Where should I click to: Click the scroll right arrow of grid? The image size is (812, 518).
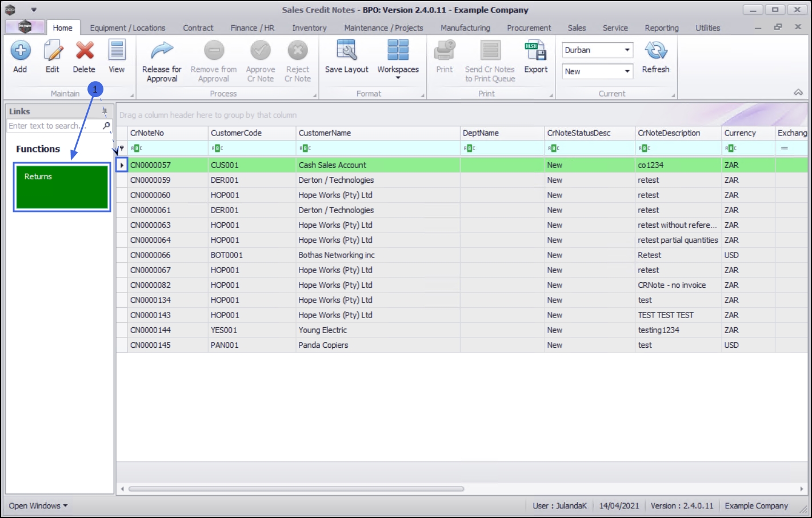(802, 489)
